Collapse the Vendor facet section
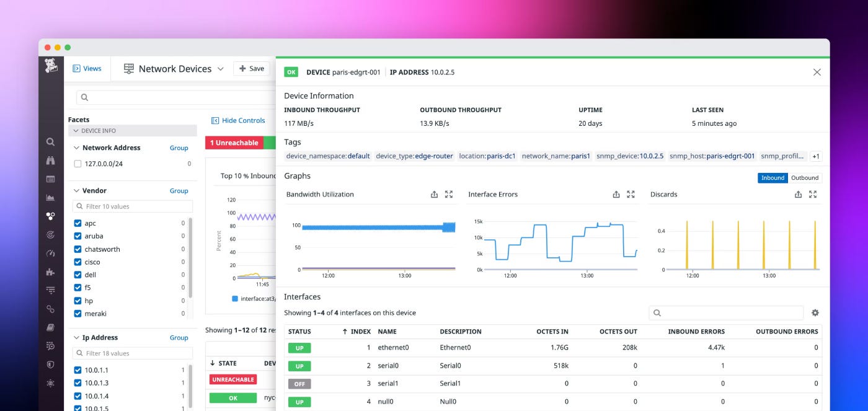 (x=77, y=190)
